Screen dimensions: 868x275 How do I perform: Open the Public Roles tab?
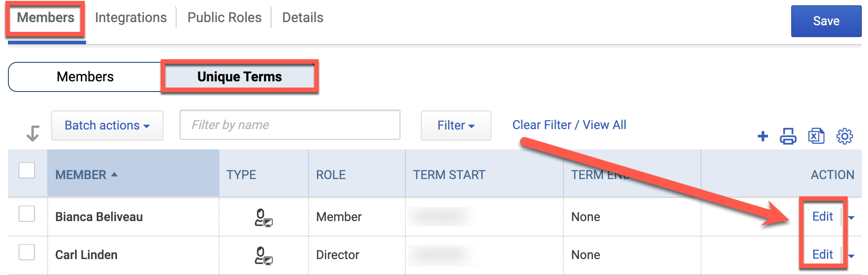click(224, 17)
